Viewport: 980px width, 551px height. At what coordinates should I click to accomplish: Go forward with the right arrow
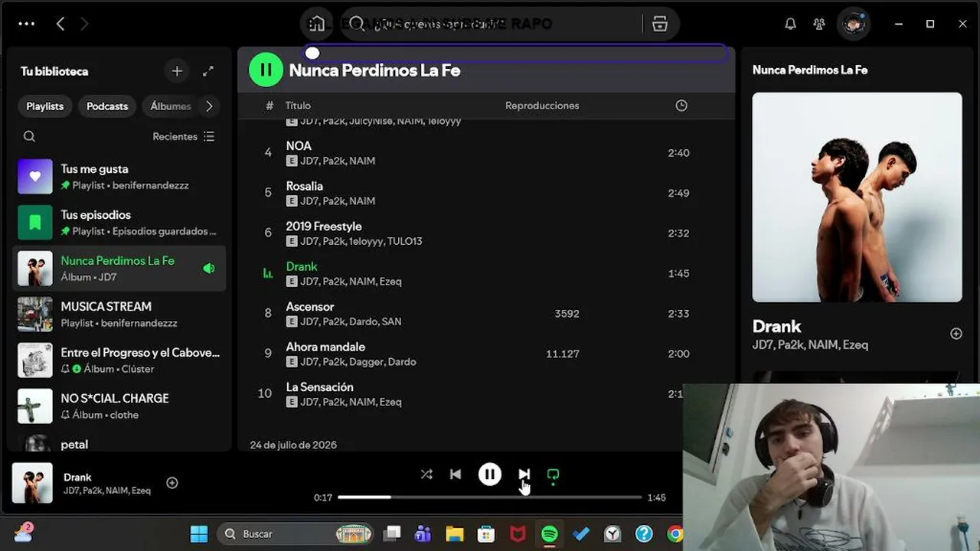84,24
